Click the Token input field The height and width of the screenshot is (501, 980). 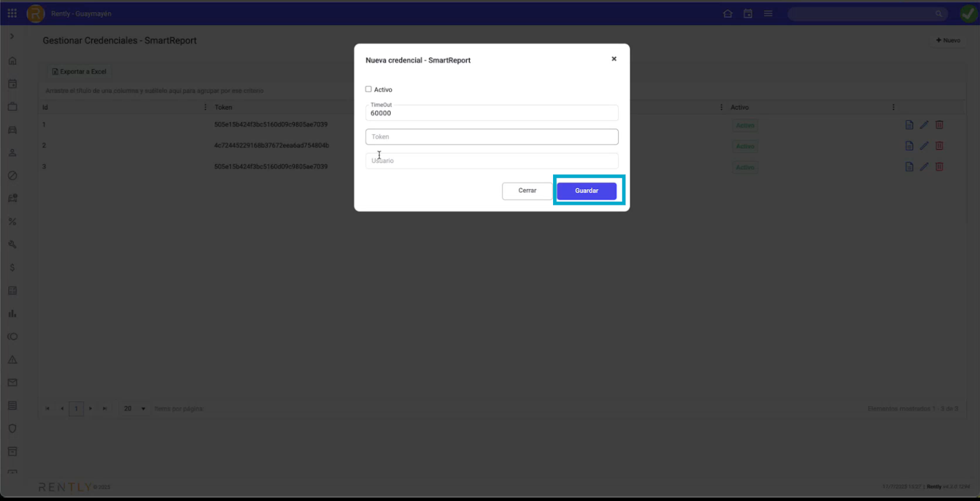(x=491, y=137)
